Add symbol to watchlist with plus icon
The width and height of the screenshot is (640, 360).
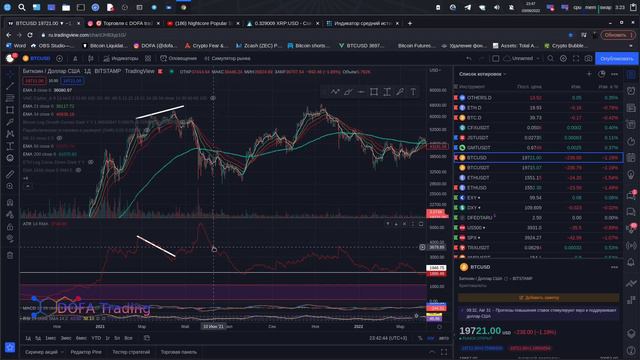coord(589,74)
